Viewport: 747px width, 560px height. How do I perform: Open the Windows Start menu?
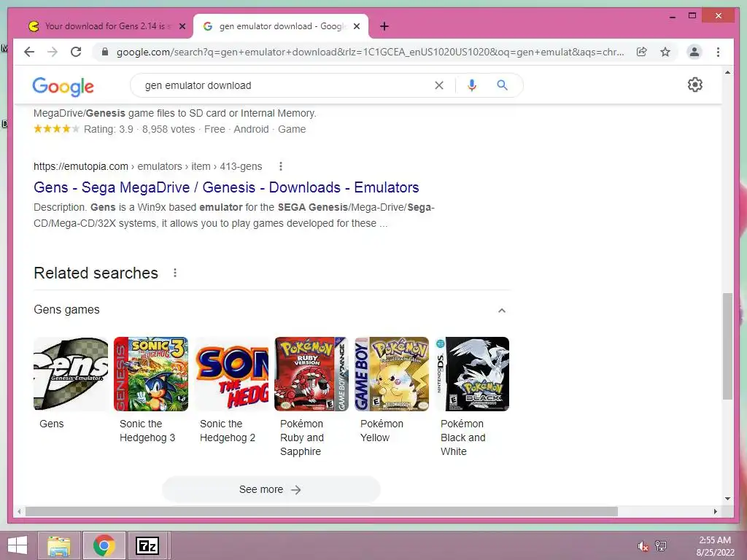18,545
